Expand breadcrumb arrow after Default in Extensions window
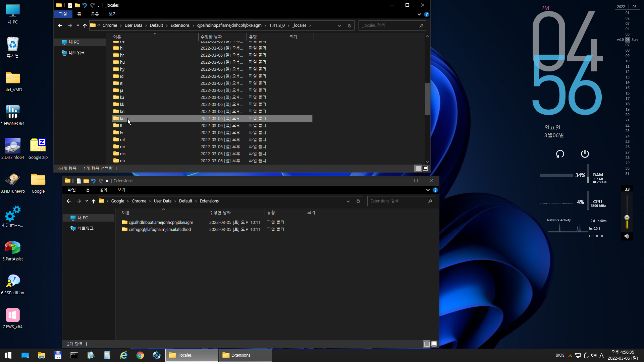The width and height of the screenshot is (644, 362). click(196, 201)
